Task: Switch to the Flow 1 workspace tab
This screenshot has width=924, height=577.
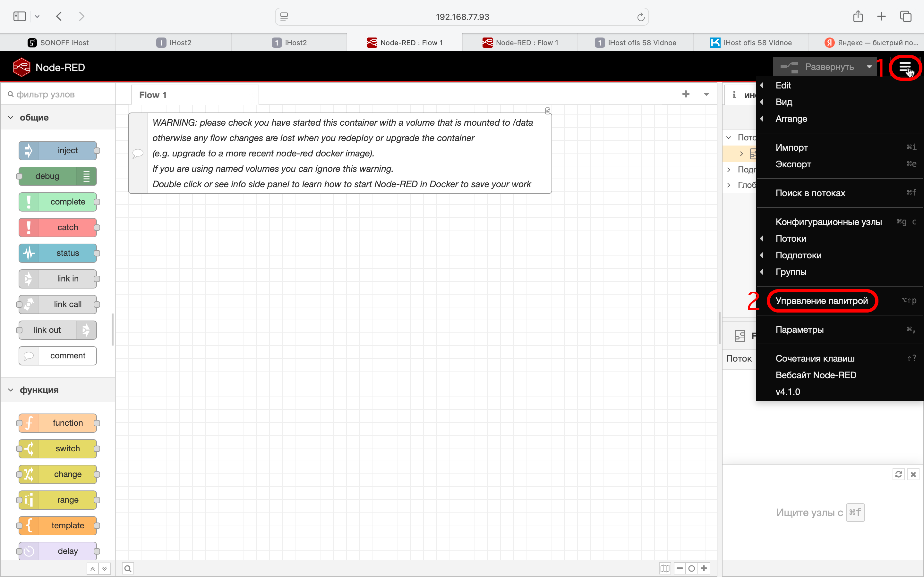Action: click(153, 95)
